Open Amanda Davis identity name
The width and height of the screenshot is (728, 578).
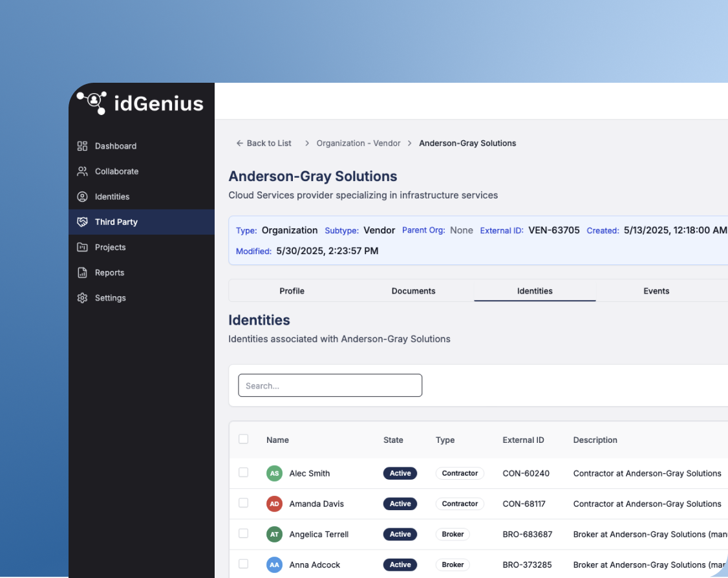click(x=317, y=504)
